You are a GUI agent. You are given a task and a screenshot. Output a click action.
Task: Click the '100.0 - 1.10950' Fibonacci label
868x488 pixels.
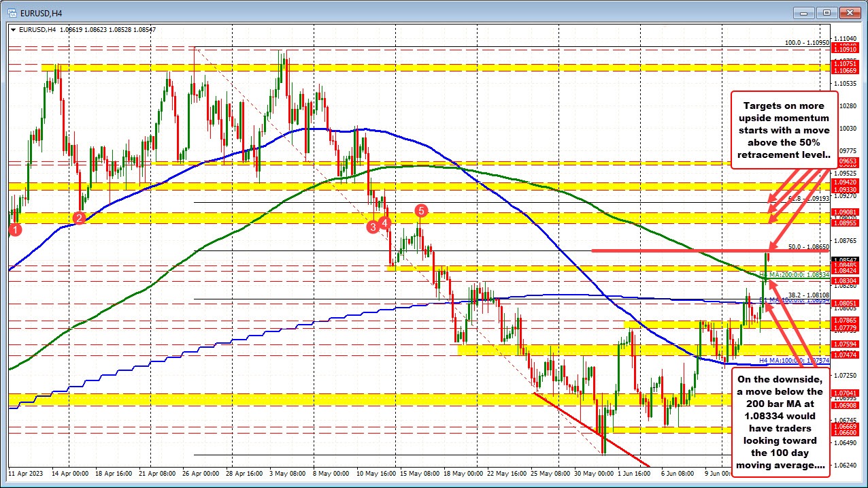(806, 42)
